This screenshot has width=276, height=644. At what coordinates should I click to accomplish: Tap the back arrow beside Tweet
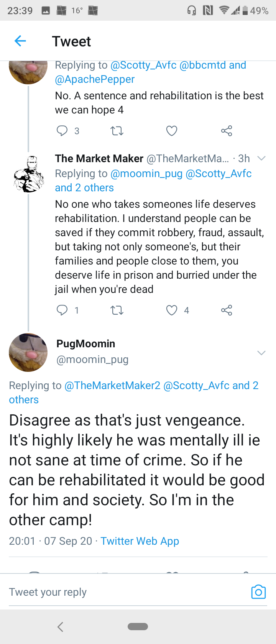(x=20, y=41)
